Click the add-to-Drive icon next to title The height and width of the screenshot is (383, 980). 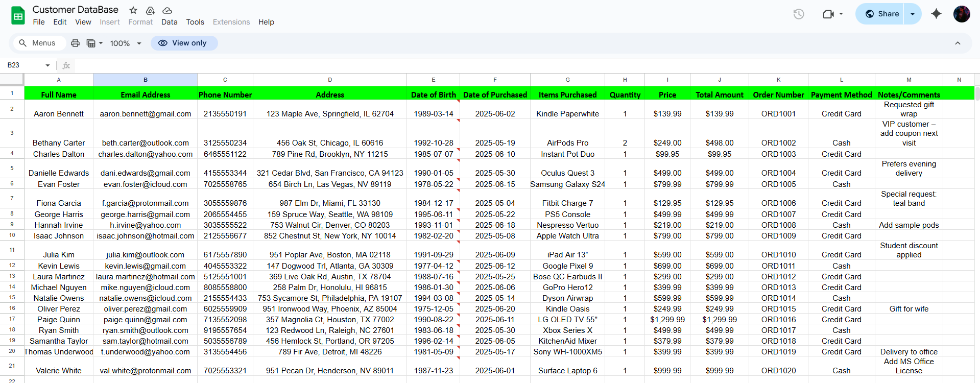(x=150, y=10)
